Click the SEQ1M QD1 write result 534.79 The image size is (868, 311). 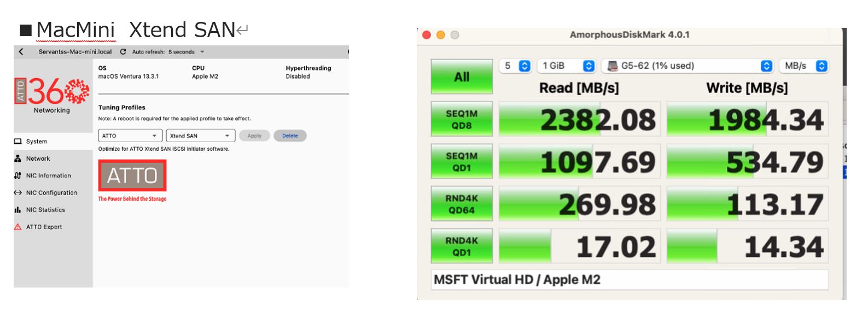[747, 162]
